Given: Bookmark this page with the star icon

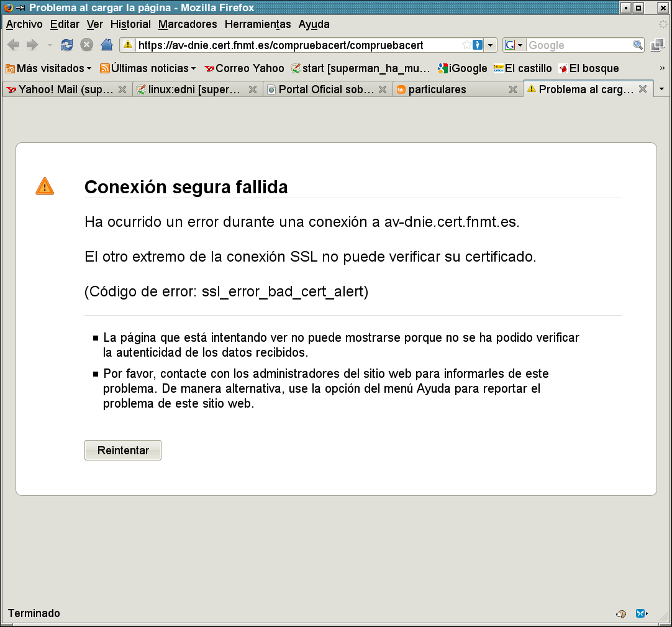Looking at the screenshot, I should [x=466, y=45].
